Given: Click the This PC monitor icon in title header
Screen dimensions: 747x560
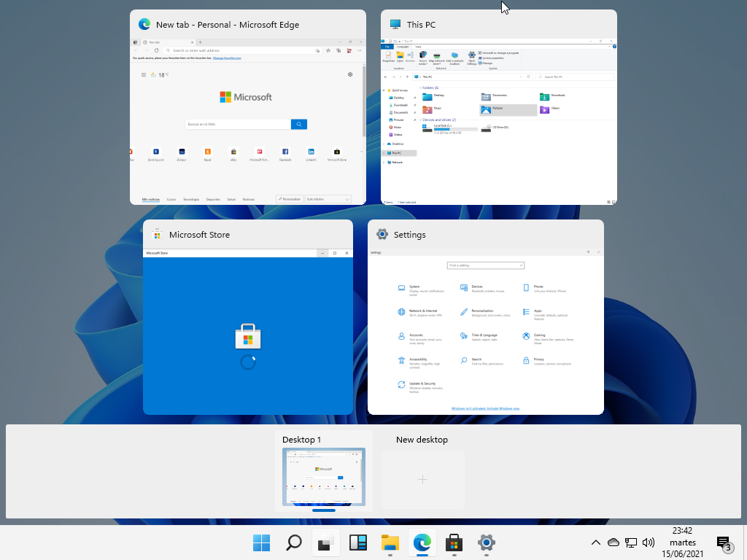Looking at the screenshot, I should coord(395,24).
